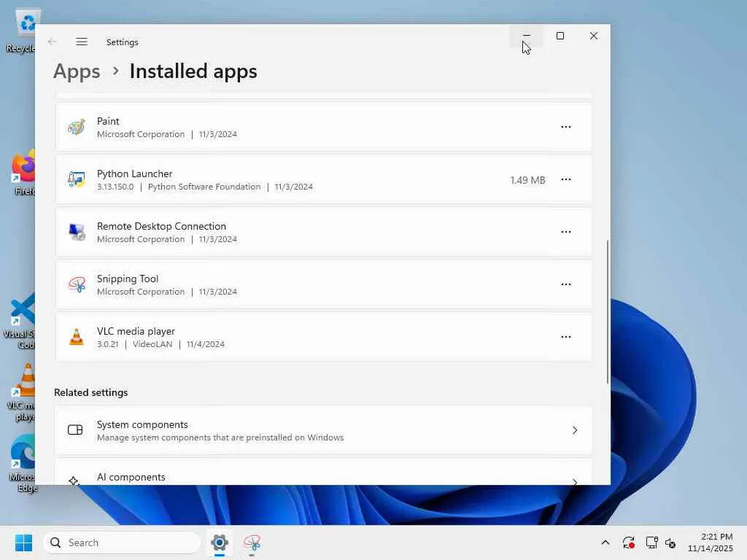The width and height of the screenshot is (747, 560).
Task: Click the Python Launcher app icon
Action: click(76, 179)
